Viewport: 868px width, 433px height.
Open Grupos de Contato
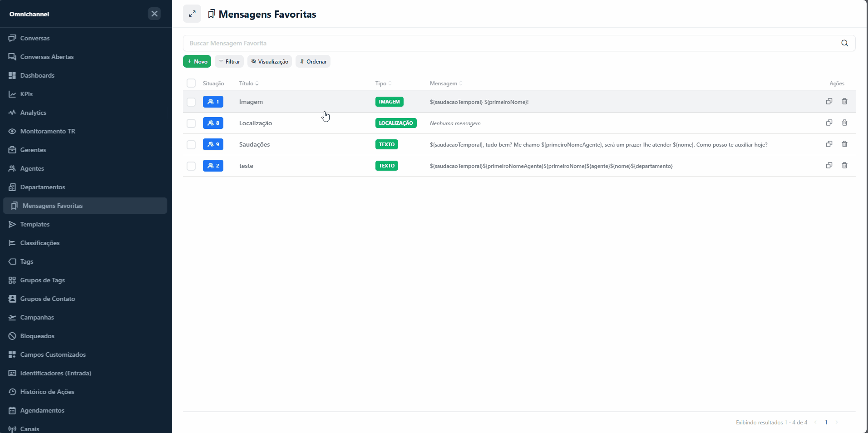click(x=85, y=299)
